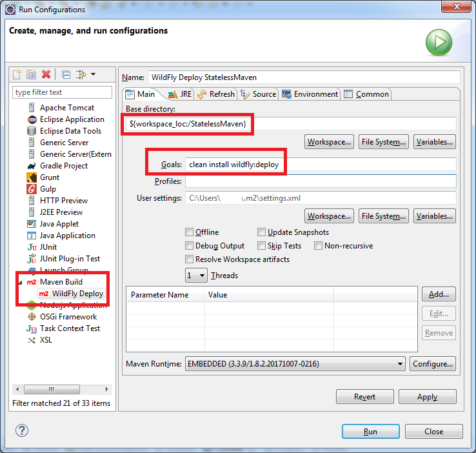Open the filter options dropdown arrow

point(93,74)
